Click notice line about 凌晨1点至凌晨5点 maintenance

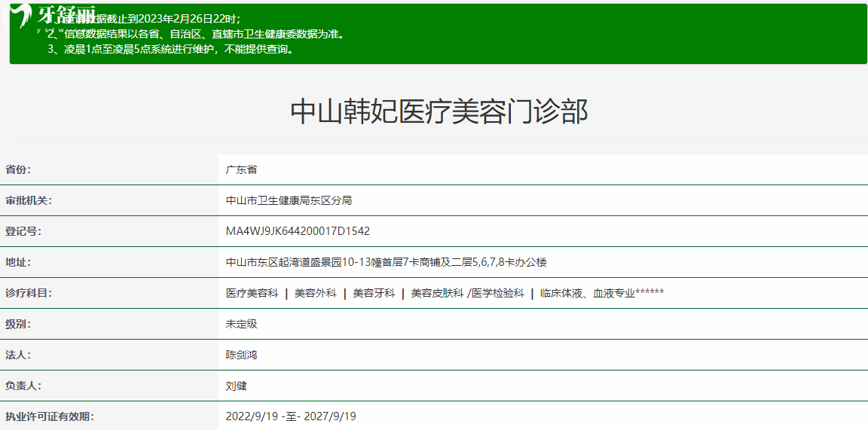(x=170, y=49)
